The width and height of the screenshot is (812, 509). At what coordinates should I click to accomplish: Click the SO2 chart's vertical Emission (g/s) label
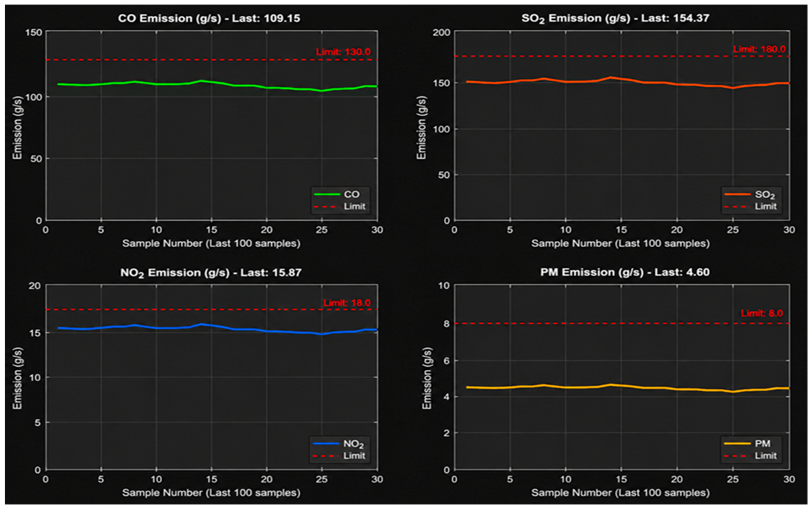tap(421, 128)
